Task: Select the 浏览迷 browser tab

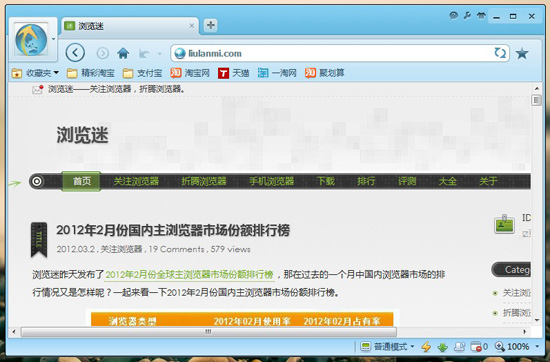Action: pyautogui.click(x=130, y=26)
